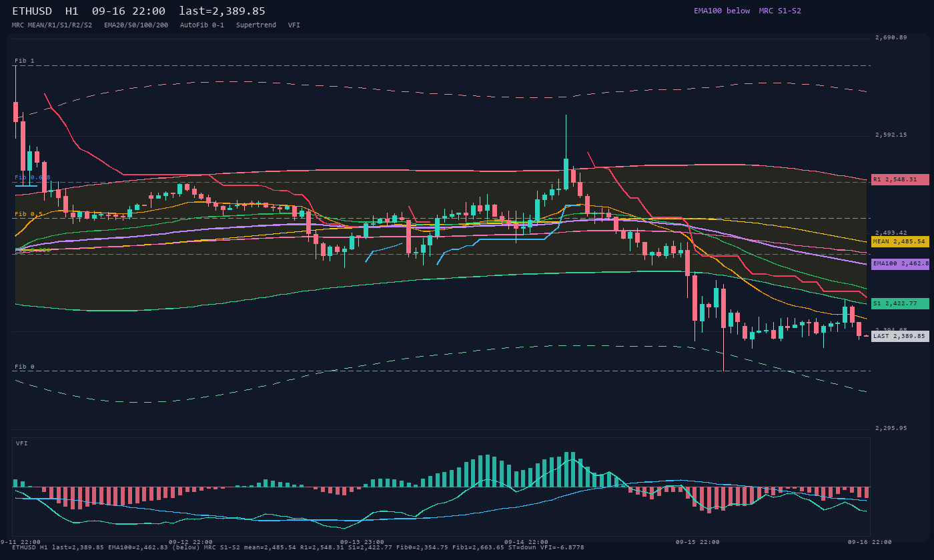Click the 'EMA20/50/100/200' legend entry

(136, 25)
